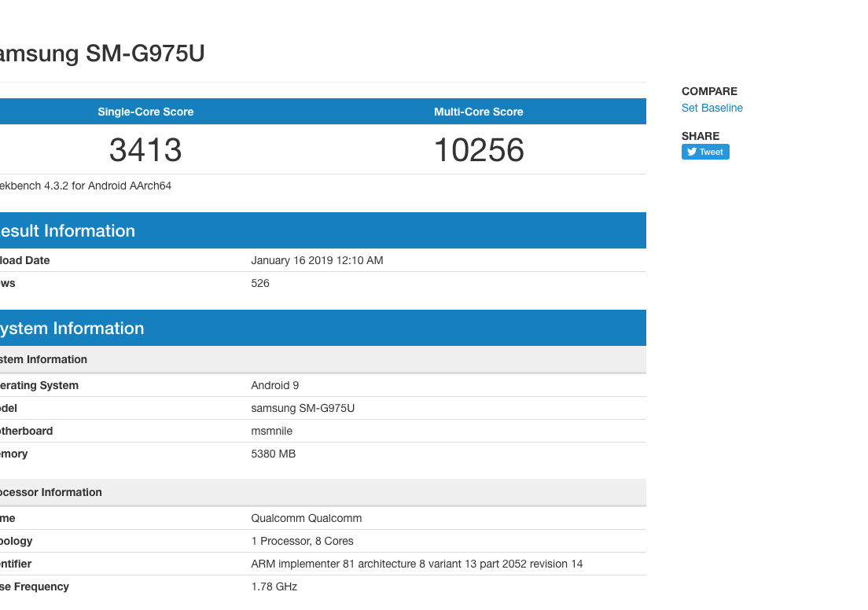
Task: Select the single-core score 3413
Action: coord(145,149)
